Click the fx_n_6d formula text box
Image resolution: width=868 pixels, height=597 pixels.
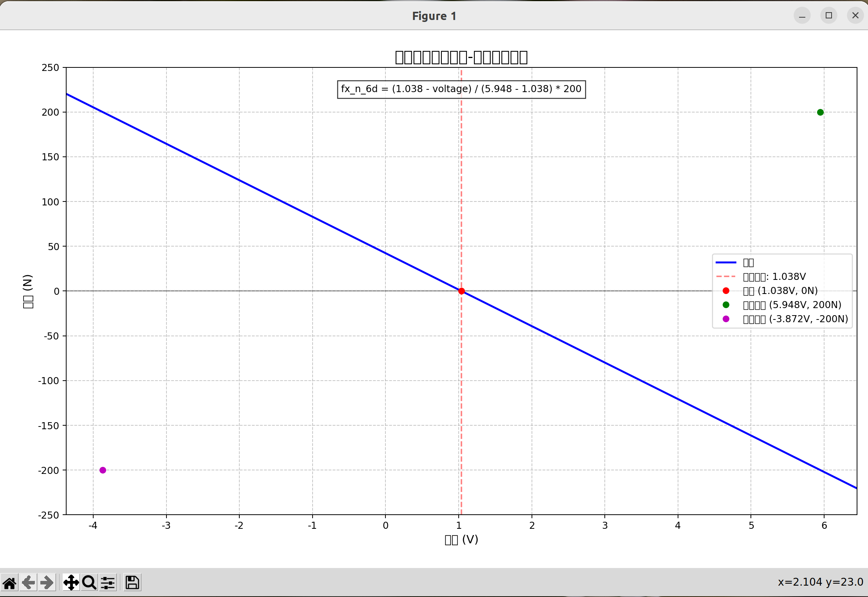click(461, 89)
